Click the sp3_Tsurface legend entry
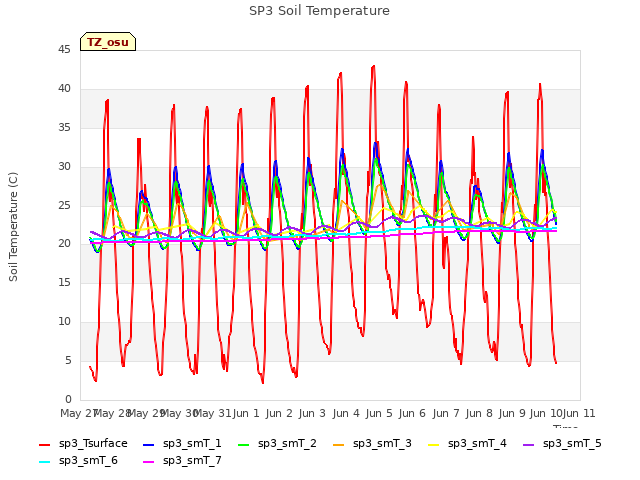 pos(84,444)
